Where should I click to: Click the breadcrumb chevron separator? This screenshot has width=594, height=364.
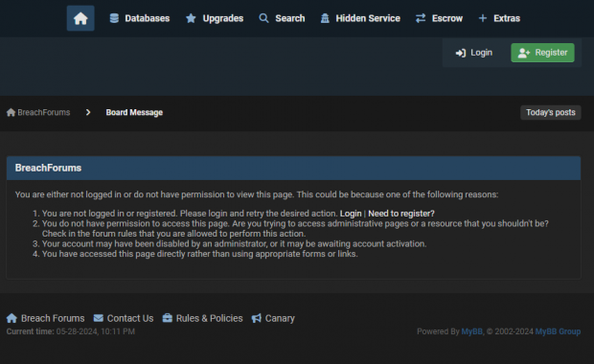coord(88,112)
